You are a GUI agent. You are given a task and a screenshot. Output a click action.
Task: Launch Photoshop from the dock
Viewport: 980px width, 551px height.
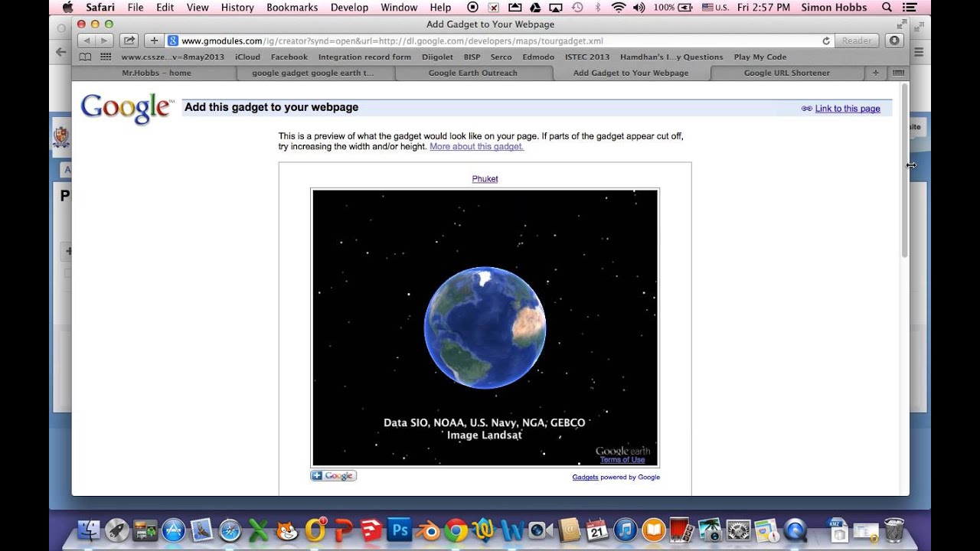point(400,530)
